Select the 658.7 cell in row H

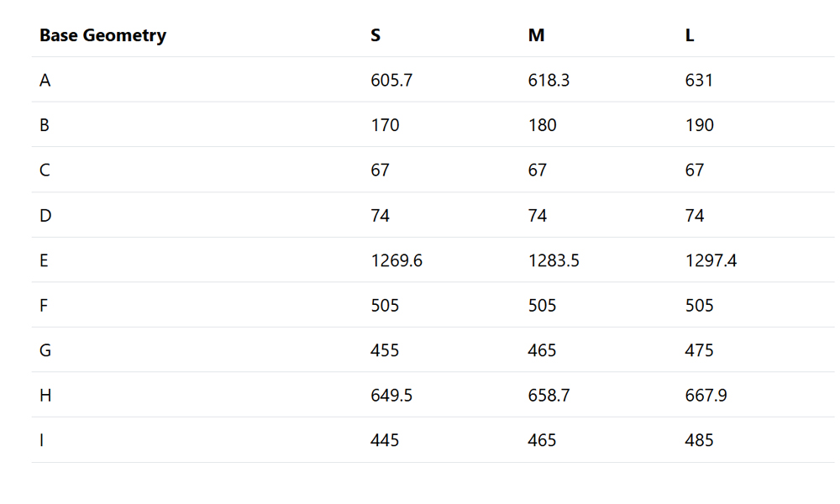(x=549, y=396)
